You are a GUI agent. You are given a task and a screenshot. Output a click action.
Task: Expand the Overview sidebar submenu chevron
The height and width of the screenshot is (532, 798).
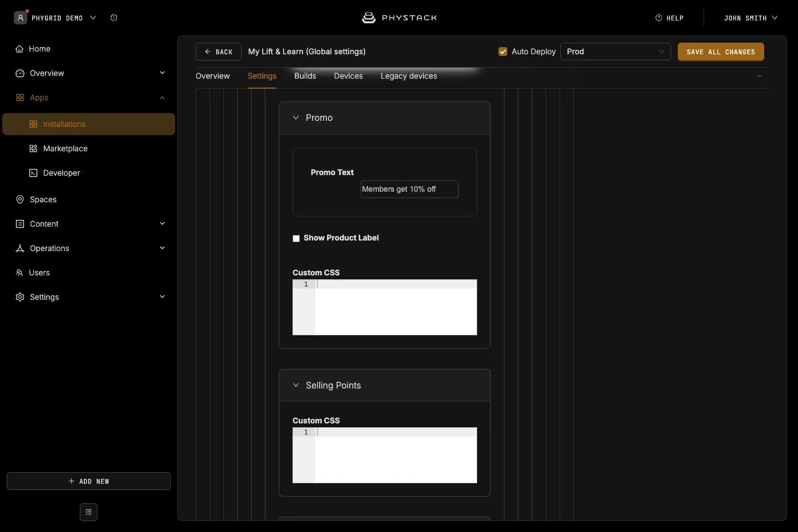pyautogui.click(x=162, y=73)
